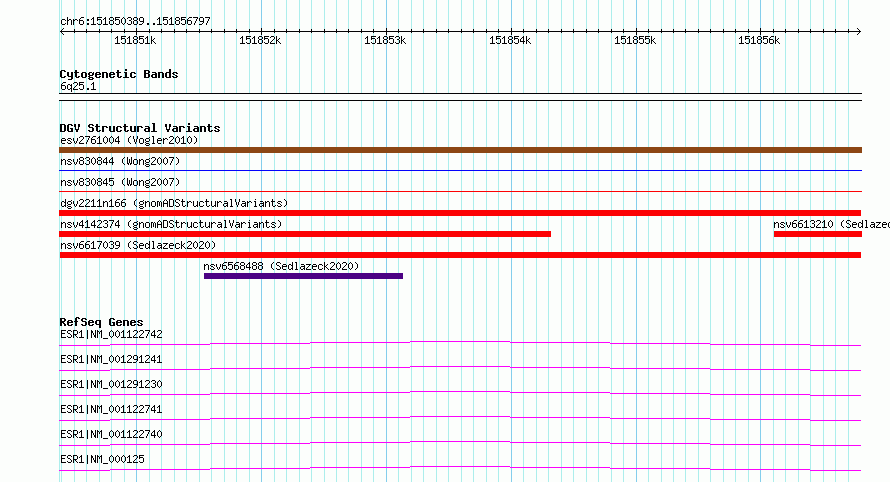Click the red dgv2211n166 variant bar
890x482 pixels.
click(x=460, y=213)
